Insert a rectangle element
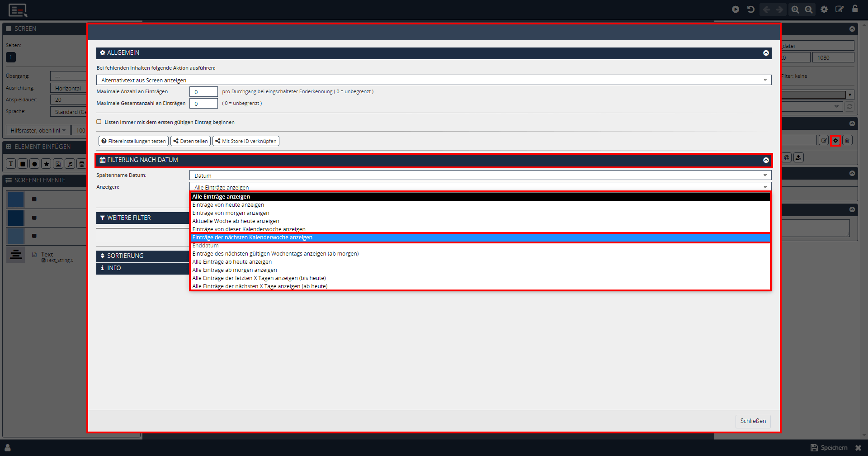The image size is (868, 456). coord(22,164)
